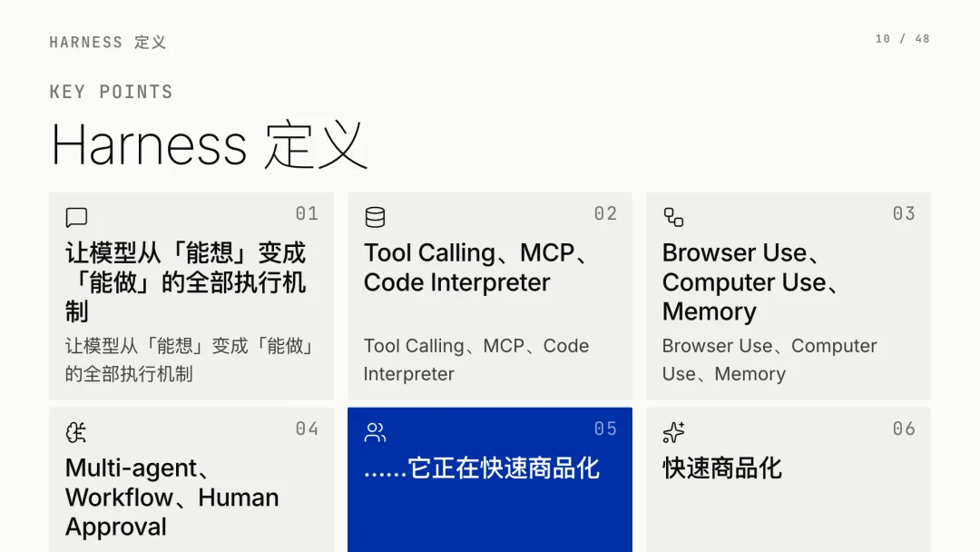
Task: Click the number 03 on the third card
Action: (x=904, y=213)
